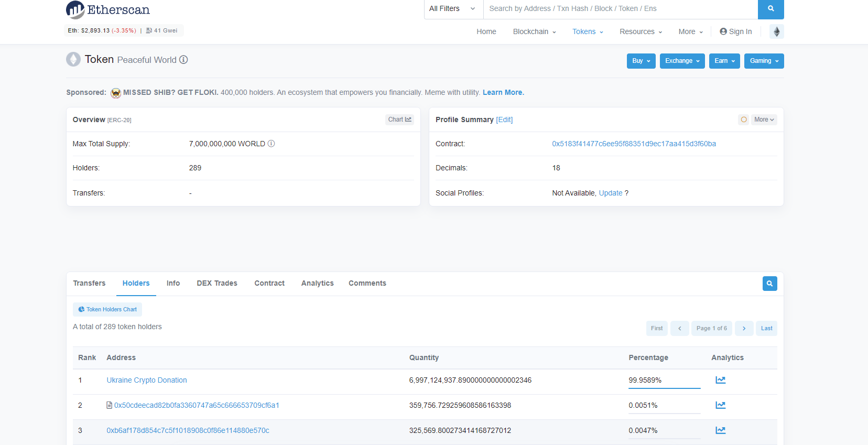Open holder address 0x50cdeecad82b0fa3360747a65c666653709cf6a1

[197, 405]
